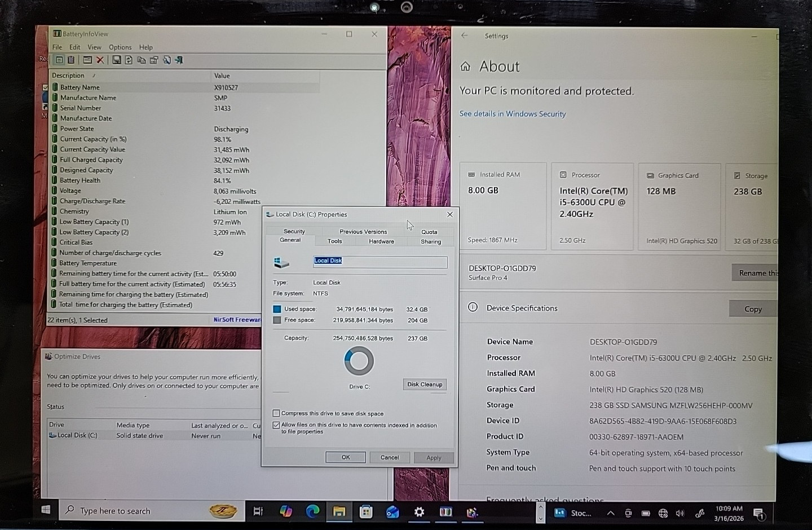Screen dimensions: 812x530
Task: Click the Apply button in Local Disk Properties
Action: coord(434,458)
